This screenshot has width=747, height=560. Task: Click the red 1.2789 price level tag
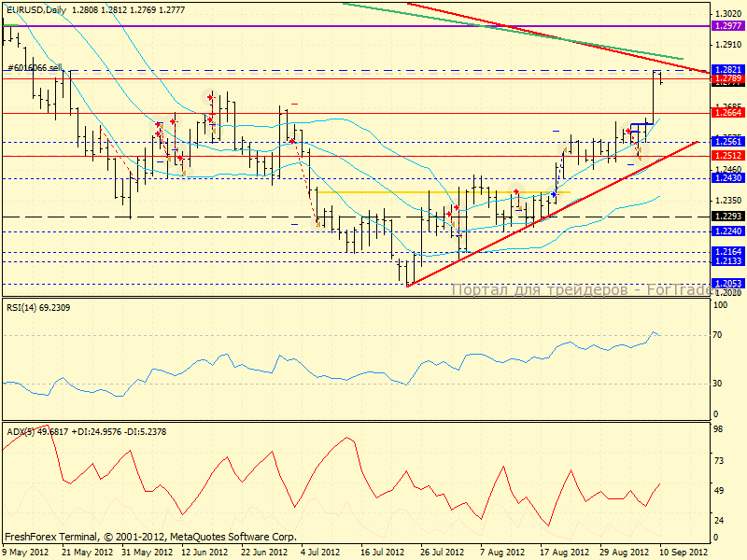point(726,79)
